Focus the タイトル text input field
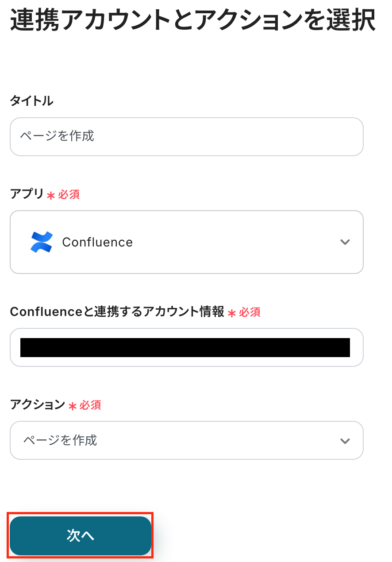Viewport: 392px width, 562px height. tap(186, 137)
